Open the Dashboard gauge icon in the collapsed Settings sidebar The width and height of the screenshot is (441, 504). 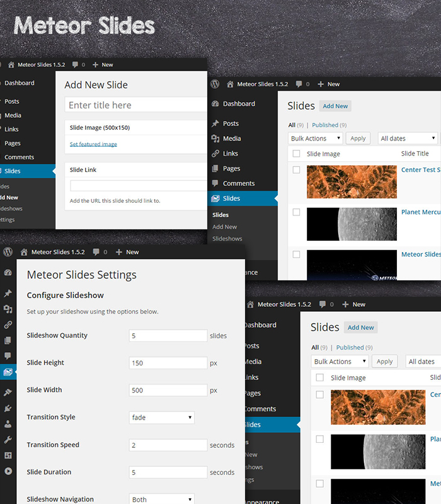tap(8, 273)
